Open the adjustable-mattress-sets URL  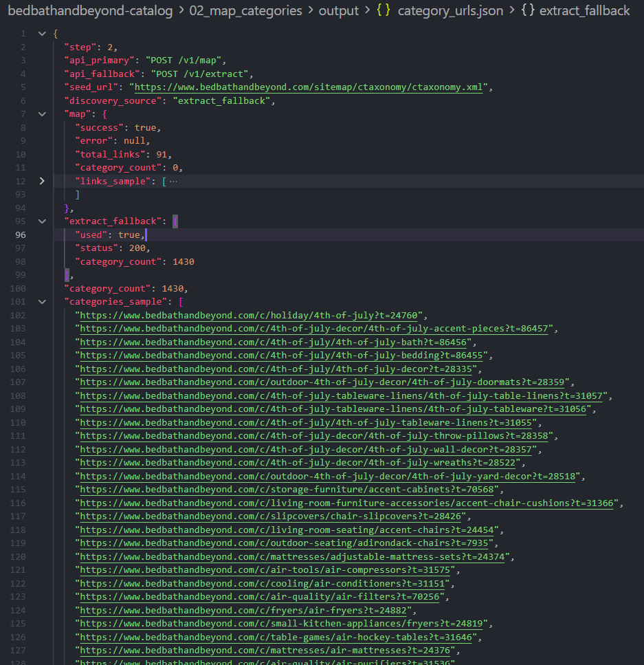coord(292,556)
